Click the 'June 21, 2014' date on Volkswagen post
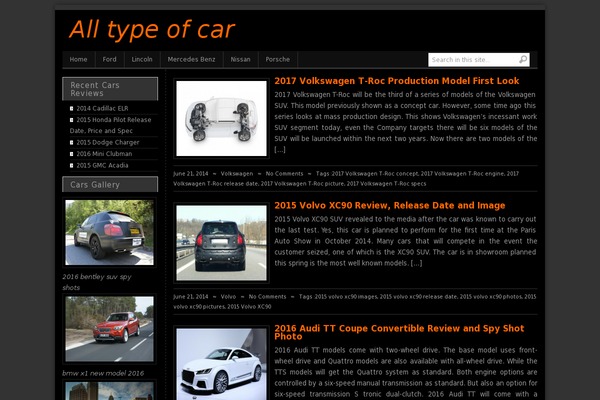This screenshot has width=600, height=400. 191,174
